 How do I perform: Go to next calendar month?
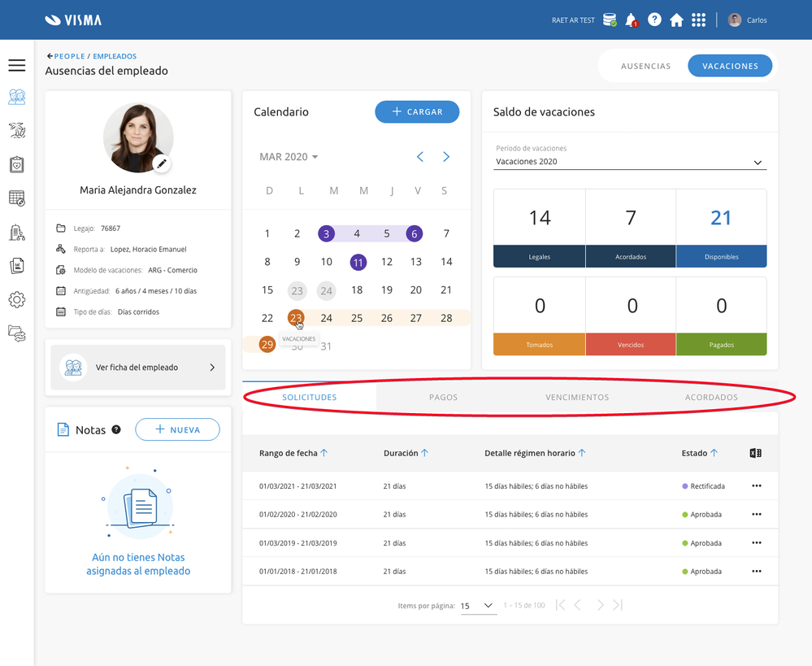(446, 156)
